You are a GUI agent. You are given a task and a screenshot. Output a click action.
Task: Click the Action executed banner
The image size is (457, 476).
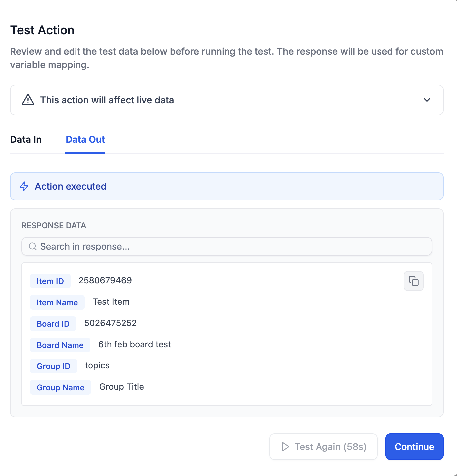point(226,186)
